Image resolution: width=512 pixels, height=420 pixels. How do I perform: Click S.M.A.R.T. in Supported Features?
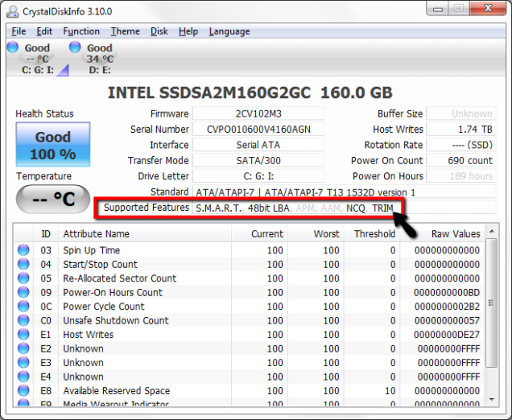(218, 208)
